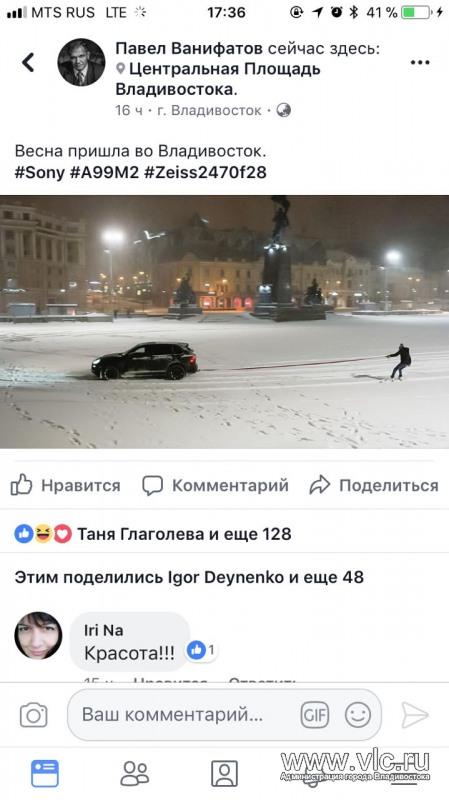Switch to the Friends tab

coord(135,773)
